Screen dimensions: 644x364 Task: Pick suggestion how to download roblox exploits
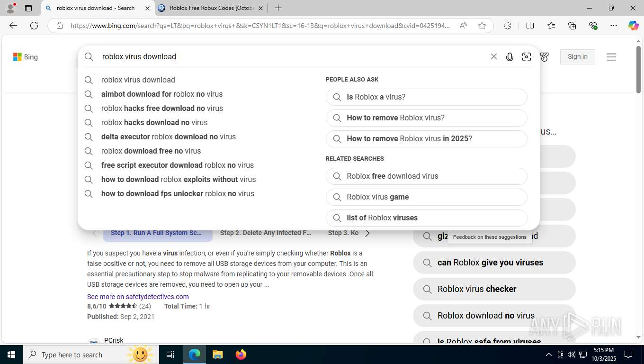[179, 179]
